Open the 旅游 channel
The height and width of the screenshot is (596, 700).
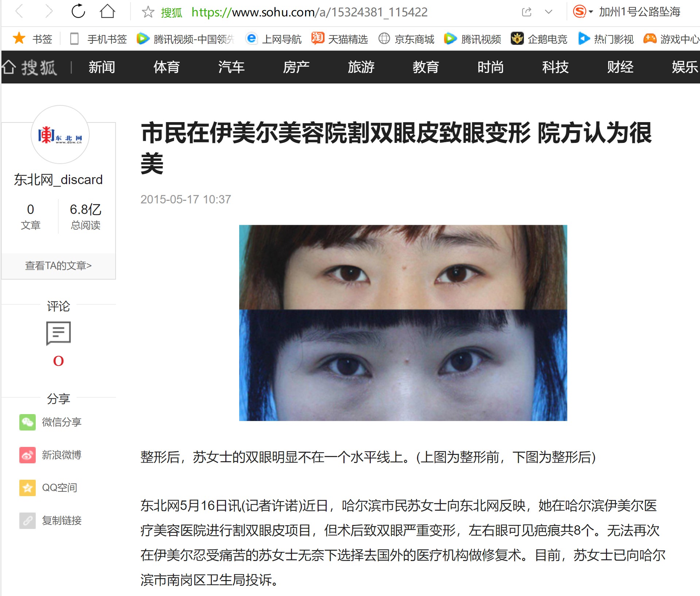tap(361, 67)
